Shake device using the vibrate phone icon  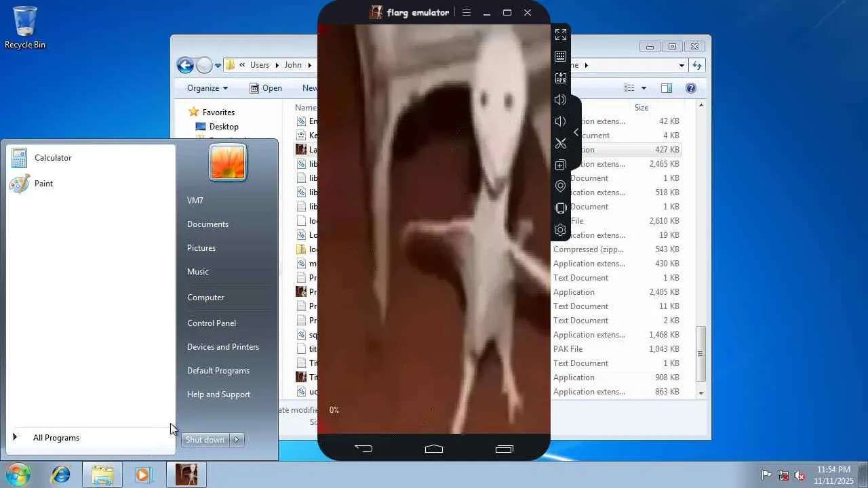560,208
